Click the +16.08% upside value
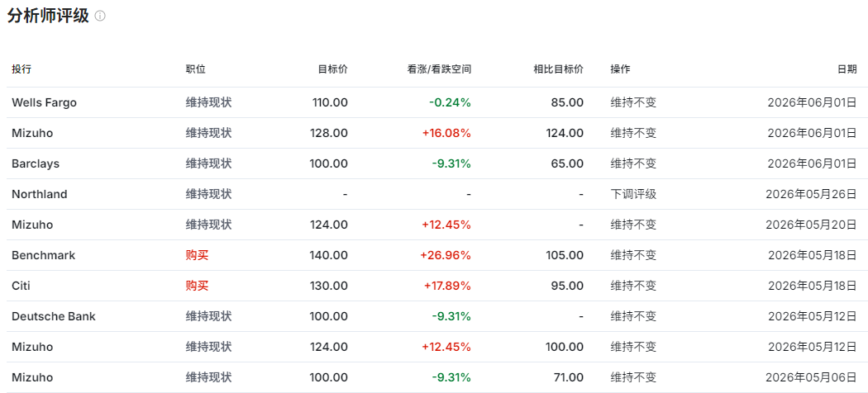Screen dimensions: 868x393 point(446,133)
